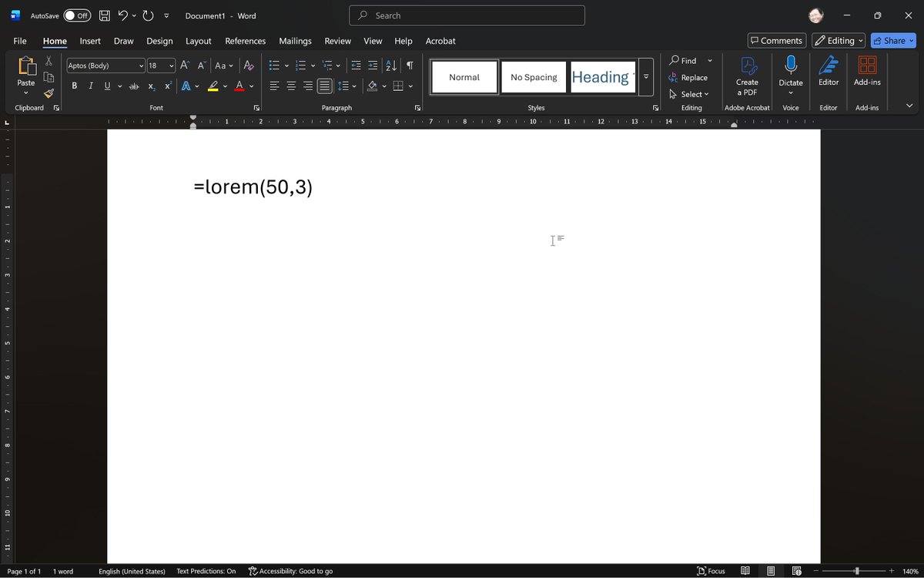Click the Replace icon in Editing group
The image size is (924, 578).
click(x=673, y=77)
